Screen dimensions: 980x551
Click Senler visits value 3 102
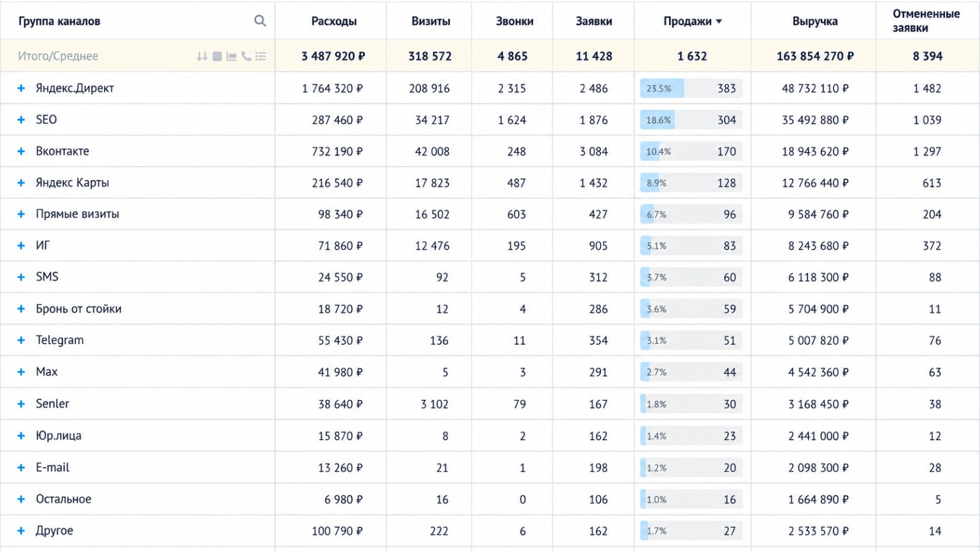coord(434,404)
